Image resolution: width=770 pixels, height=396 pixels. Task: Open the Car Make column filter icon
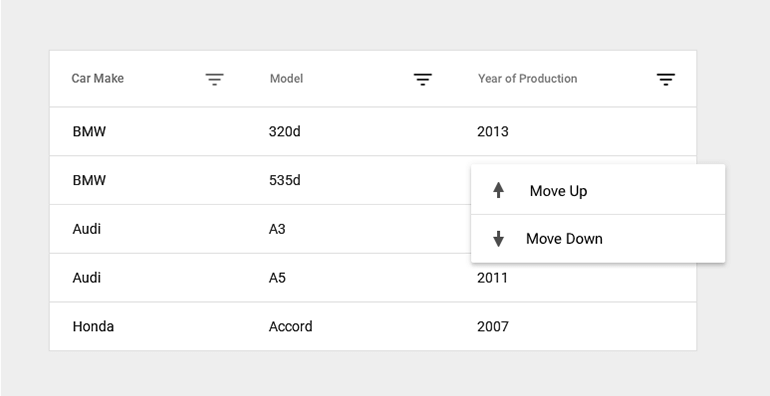coord(215,79)
